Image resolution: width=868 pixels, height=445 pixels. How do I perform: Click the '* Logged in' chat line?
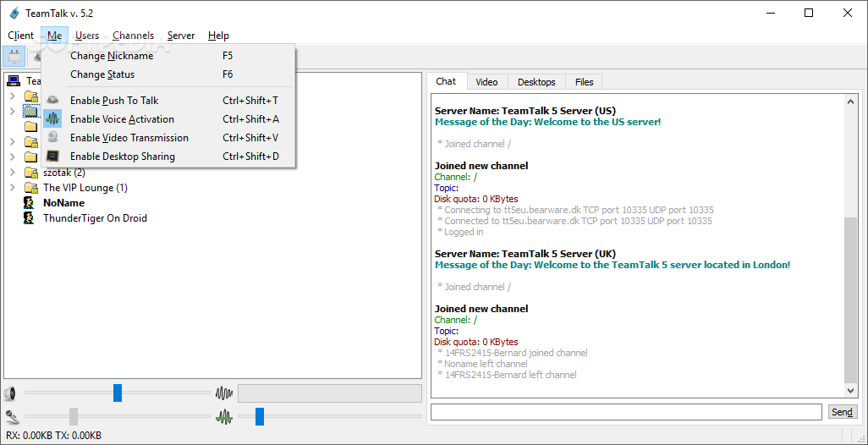click(x=460, y=232)
